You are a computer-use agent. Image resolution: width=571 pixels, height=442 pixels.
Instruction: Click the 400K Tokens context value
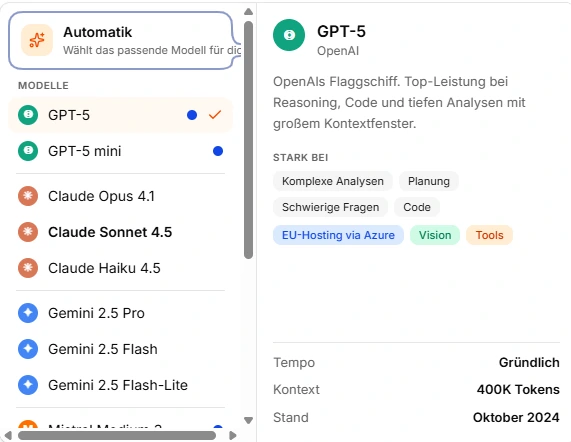point(518,389)
